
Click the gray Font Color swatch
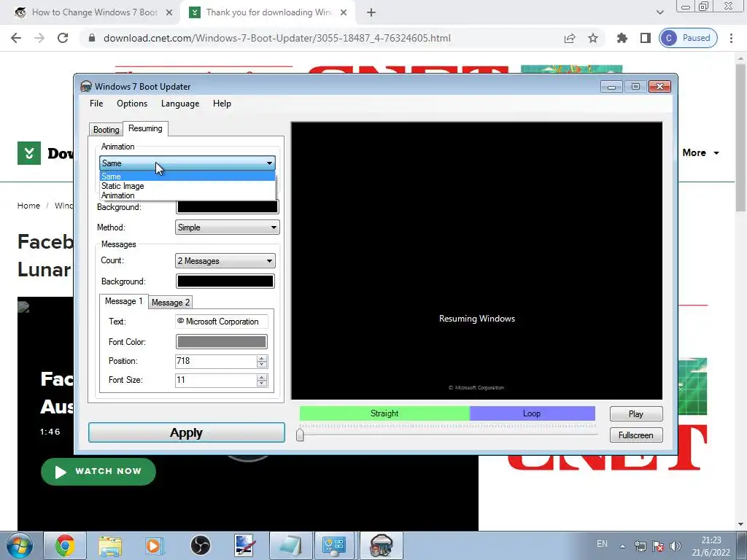point(222,341)
